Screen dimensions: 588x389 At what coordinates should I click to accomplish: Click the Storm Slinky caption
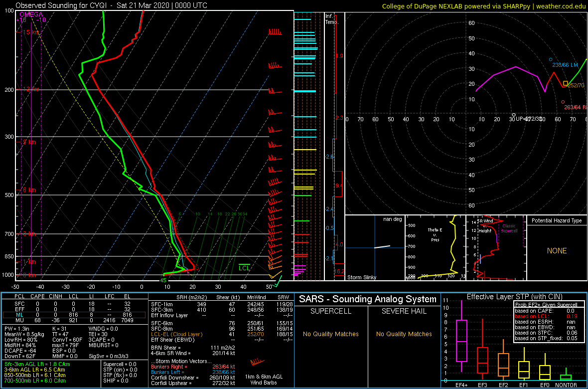pyautogui.click(x=361, y=277)
